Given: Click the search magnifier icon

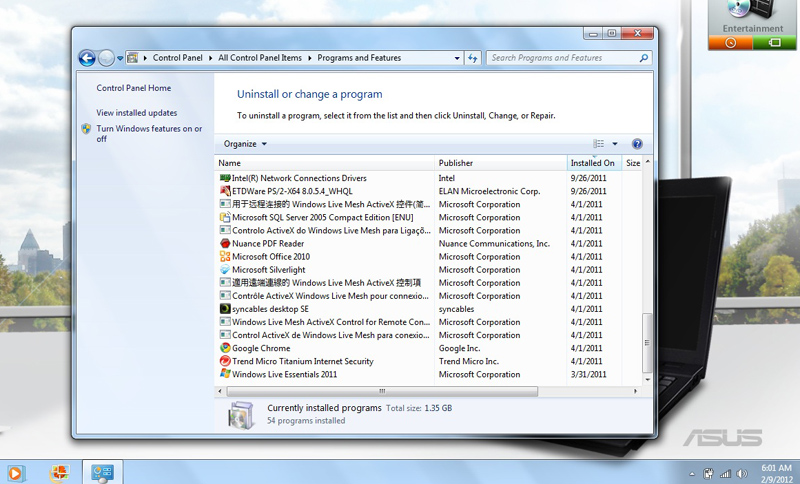Looking at the screenshot, I should click(x=644, y=58).
